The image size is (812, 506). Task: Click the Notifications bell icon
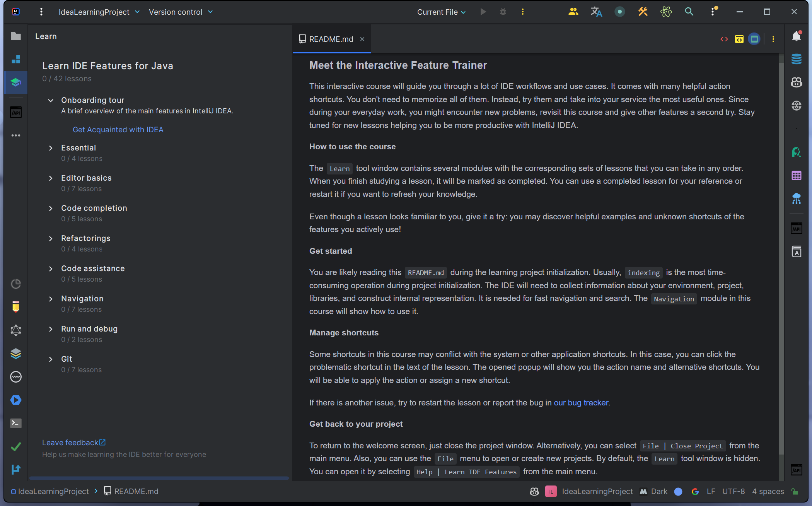coord(796,36)
